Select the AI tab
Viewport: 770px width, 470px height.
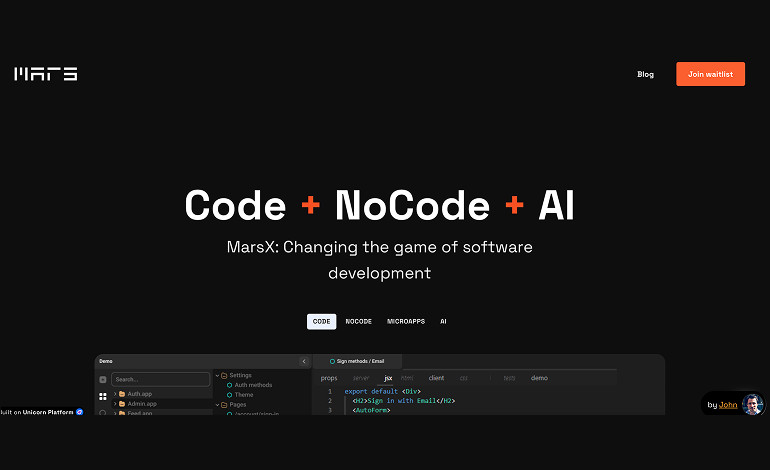pos(443,322)
